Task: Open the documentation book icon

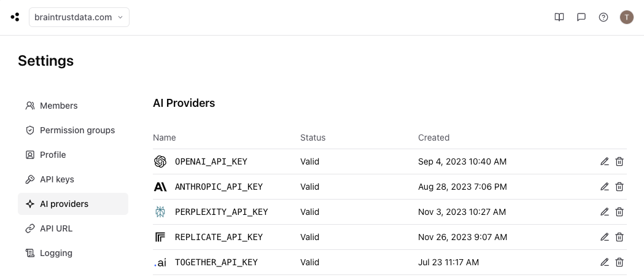Action: tap(559, 17)
